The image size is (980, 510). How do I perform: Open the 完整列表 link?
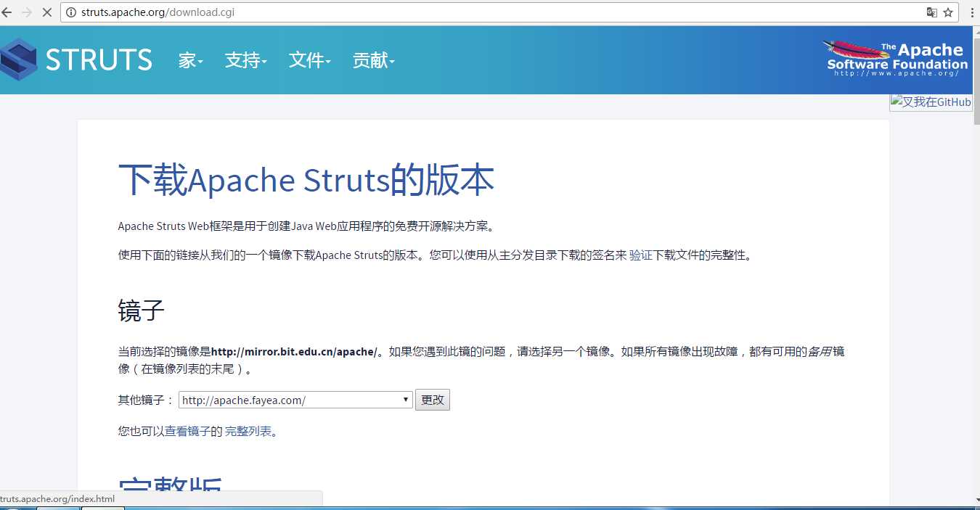[248, 431]
